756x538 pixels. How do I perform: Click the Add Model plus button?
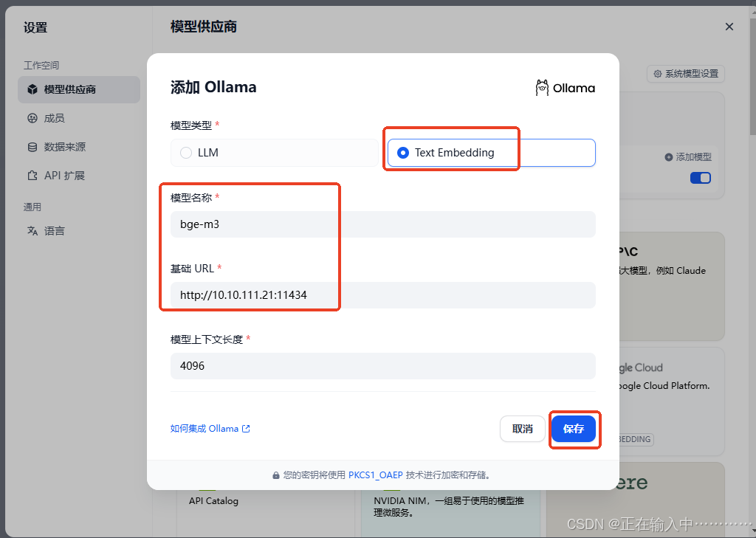point(688,157)
